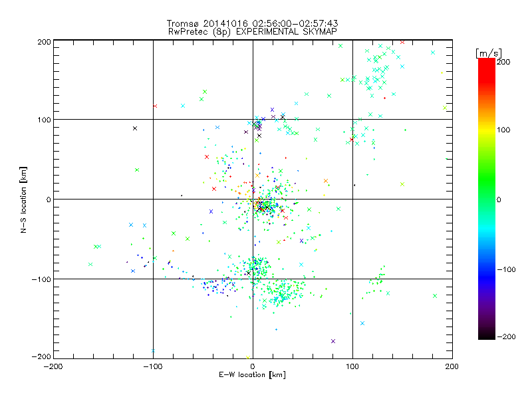Click the title line "Tromsø 20141016 02:56:00-02:57:43"

click(252, 23)
